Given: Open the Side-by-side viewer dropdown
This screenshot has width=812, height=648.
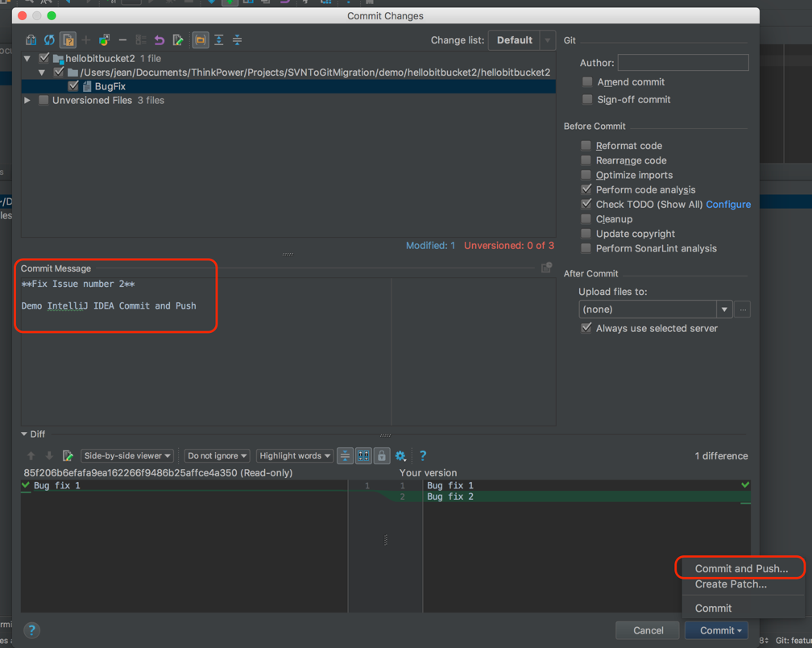Looking at the screenshot, I should [127, 456].
